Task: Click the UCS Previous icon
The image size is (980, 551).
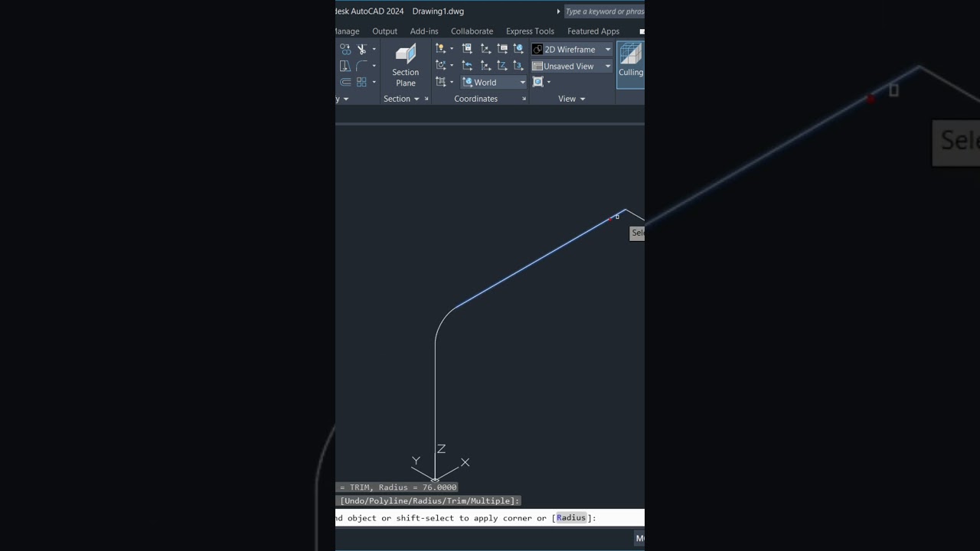Action: click(467, 65)
